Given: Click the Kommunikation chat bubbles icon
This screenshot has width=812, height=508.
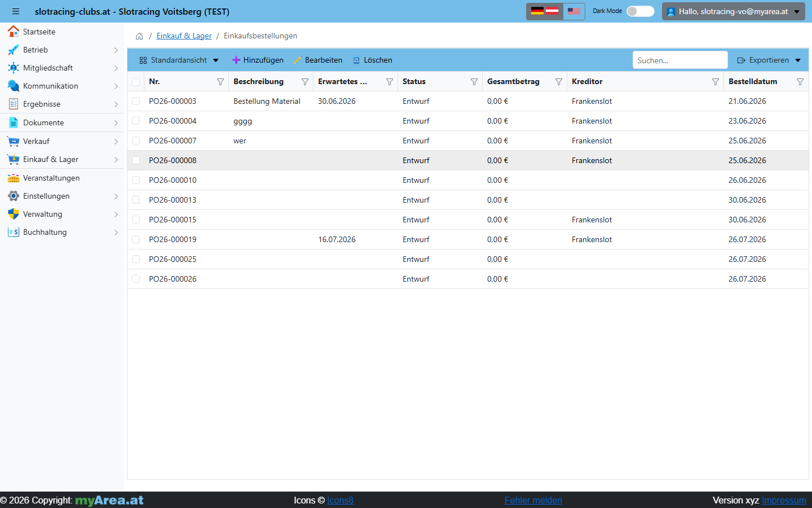Looking at the screenshot, I should click(x=14, y=86).
